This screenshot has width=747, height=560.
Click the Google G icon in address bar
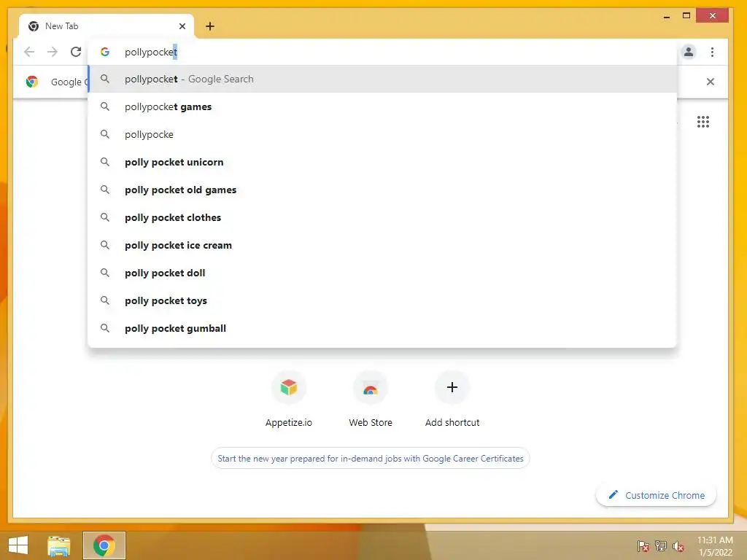(x=105, y=52)
